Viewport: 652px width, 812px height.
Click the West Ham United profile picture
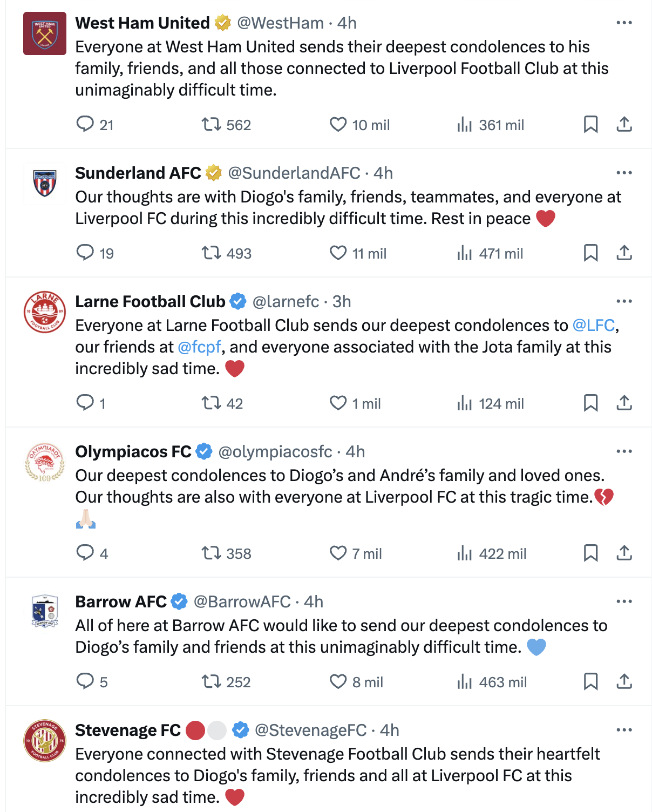pyautogui.click(x=45, y=33)
